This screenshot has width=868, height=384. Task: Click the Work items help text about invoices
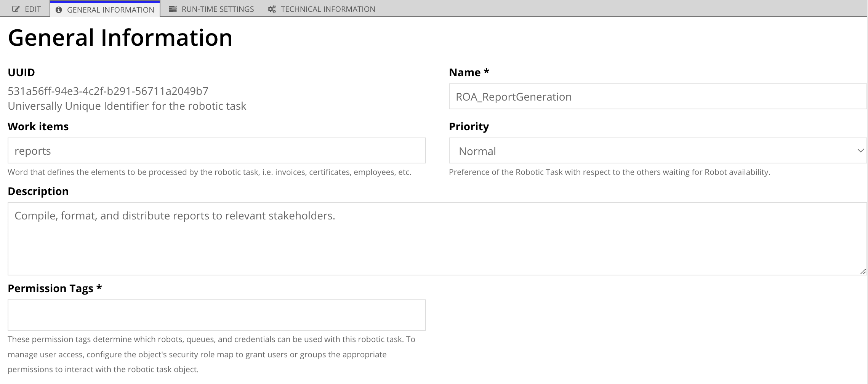210,172
